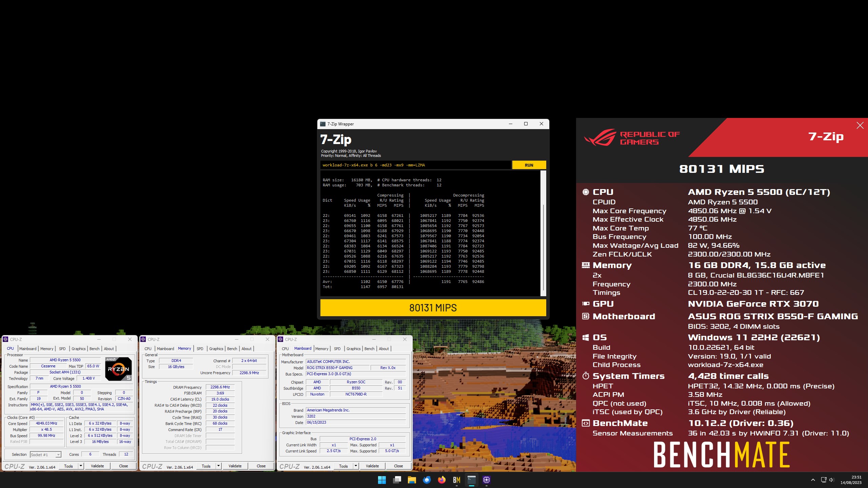The image size is (868, 488).
Task: Click the yellow 80131 MIPS result bar
Action: tap(433, 308)
